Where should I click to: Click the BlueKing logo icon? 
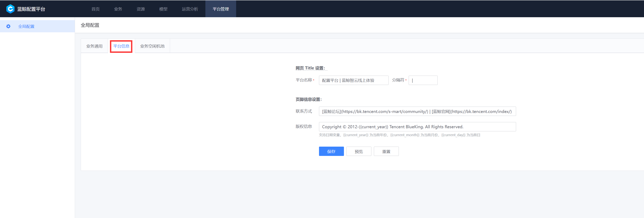10,9
